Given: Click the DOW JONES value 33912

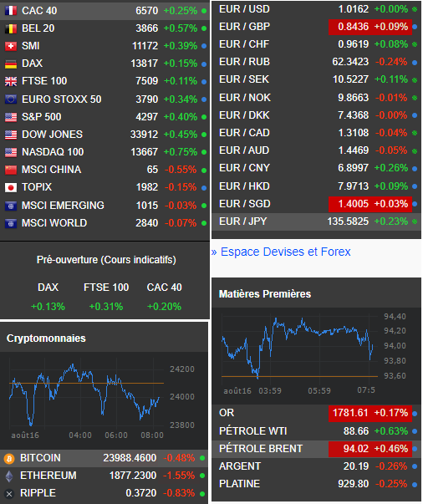Looking at the screenshot, I should (144, 135).
